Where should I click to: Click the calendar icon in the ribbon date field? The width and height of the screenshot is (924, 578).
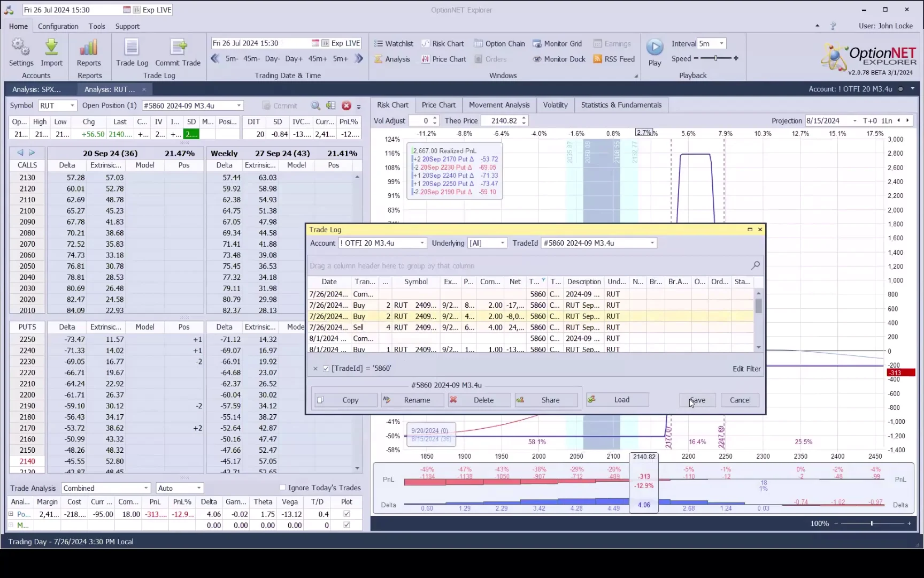[x=315, y=43]
